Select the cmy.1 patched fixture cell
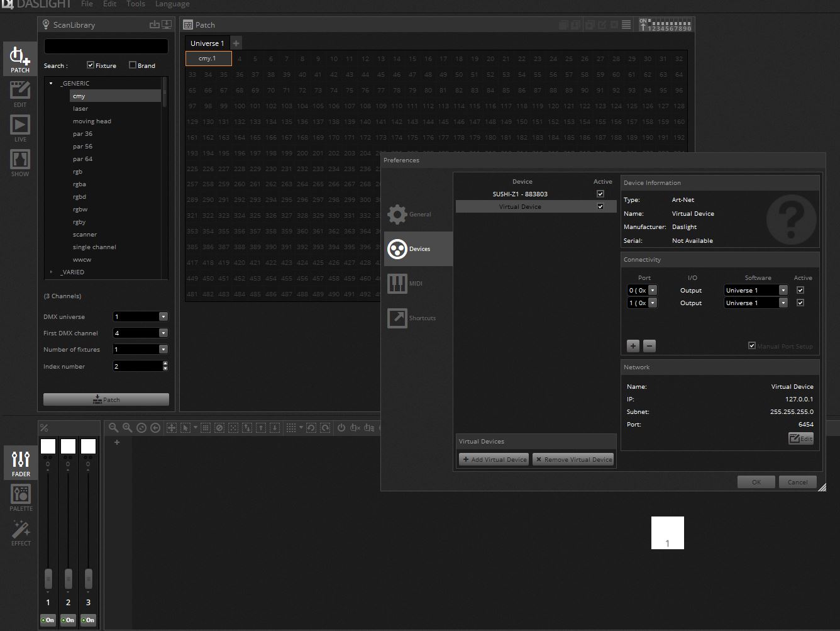The height and width of the screenshot is (631, 840). 209,59
